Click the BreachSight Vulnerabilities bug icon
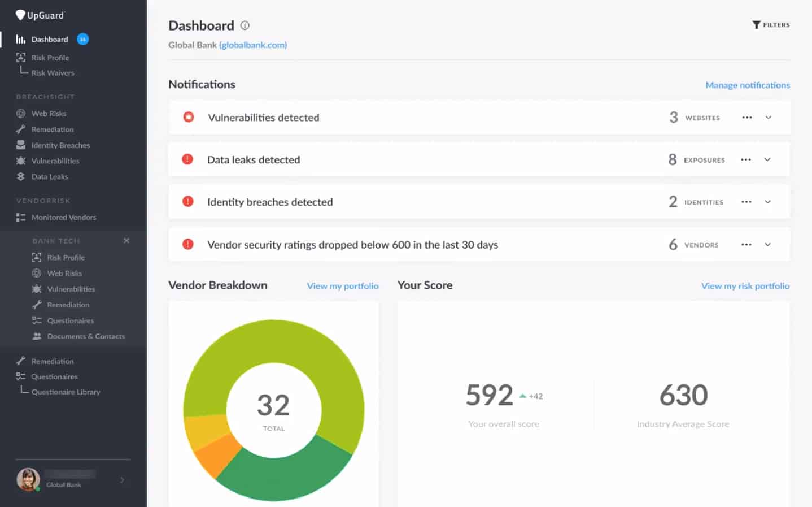This screenshot has width=812, height=507. 21,161
